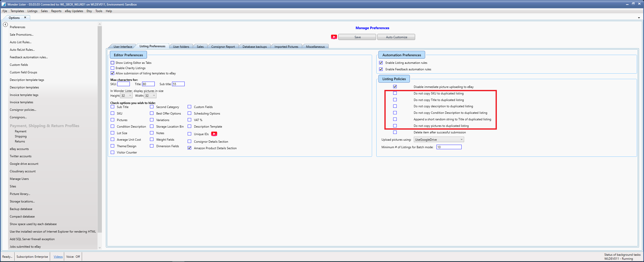The width and height of the screenshot is (644, 262).
Task: Click the Auto Customize button
Action: (x=396, y=37)
